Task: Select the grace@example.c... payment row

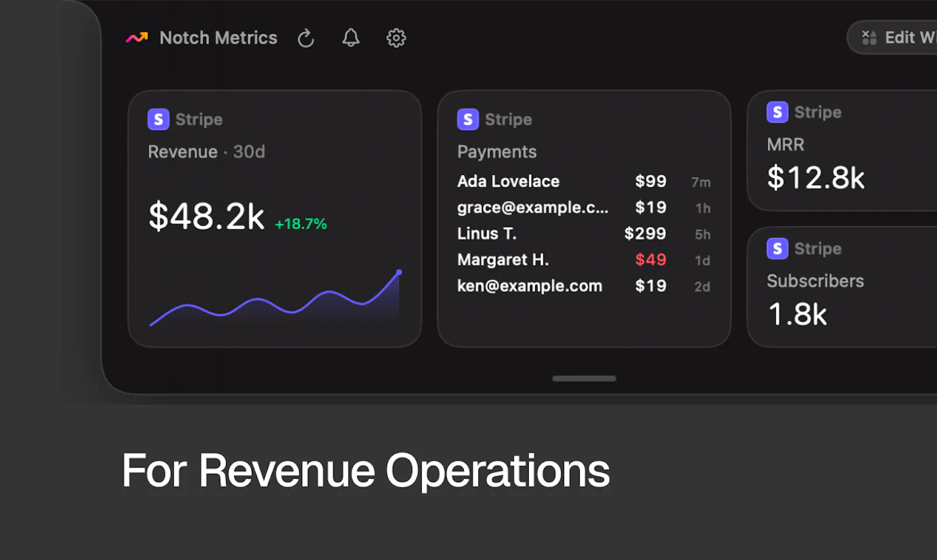Action: [x=584, y=208]
